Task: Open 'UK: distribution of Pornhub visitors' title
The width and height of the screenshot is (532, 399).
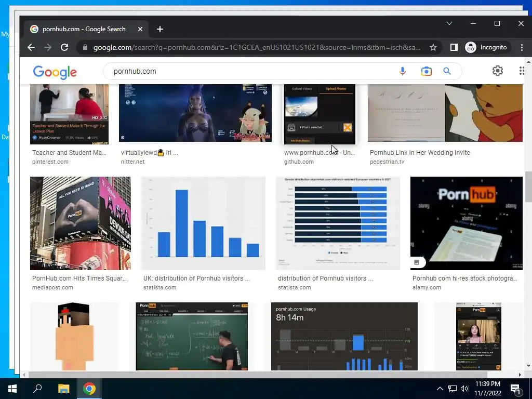Action: [x=196, y=278]
